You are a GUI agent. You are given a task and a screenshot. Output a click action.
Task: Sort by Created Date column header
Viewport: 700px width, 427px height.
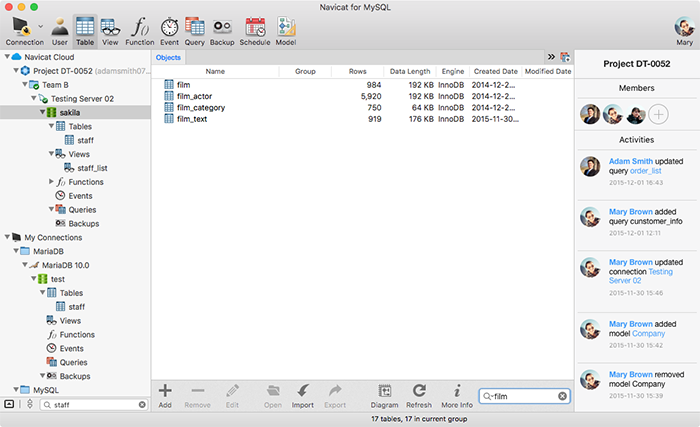coord(496,71)
